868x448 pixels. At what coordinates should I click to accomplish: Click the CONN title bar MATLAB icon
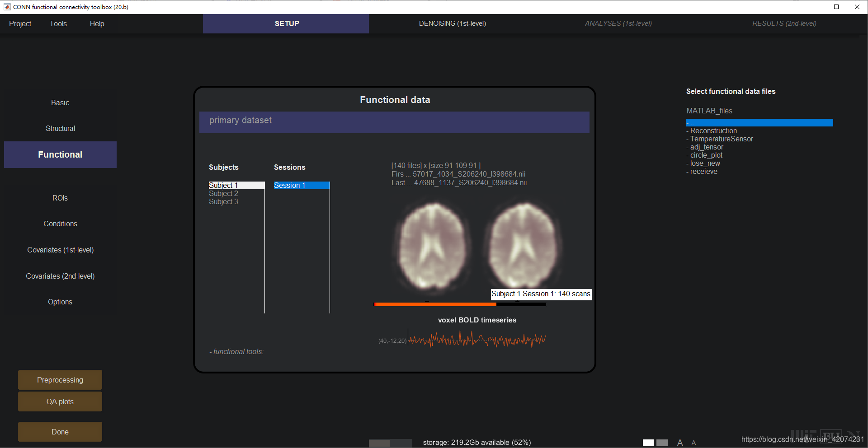pyautogui.click(x=7, y=7)
